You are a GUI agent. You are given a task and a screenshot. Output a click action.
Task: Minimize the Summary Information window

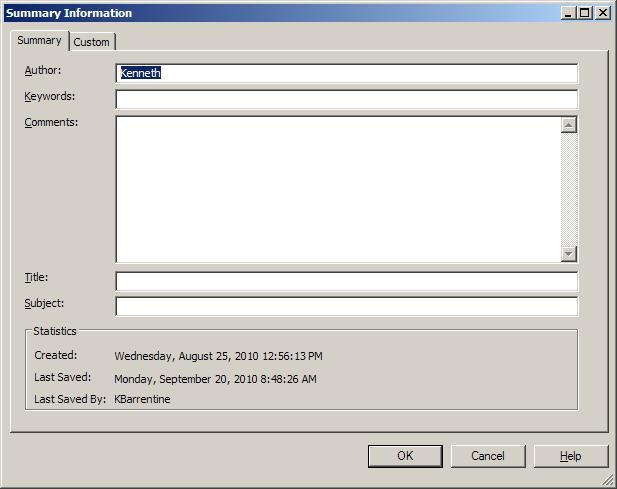click(568, 13)
